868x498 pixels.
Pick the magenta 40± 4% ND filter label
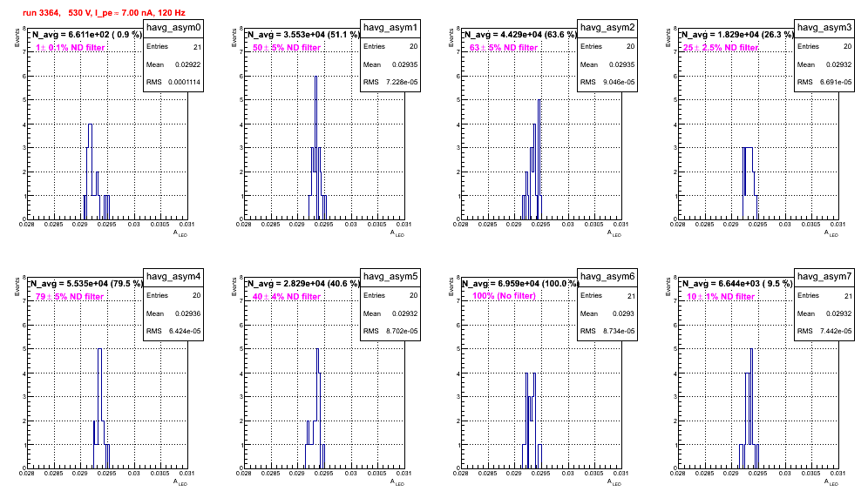(x=287, y=297)
